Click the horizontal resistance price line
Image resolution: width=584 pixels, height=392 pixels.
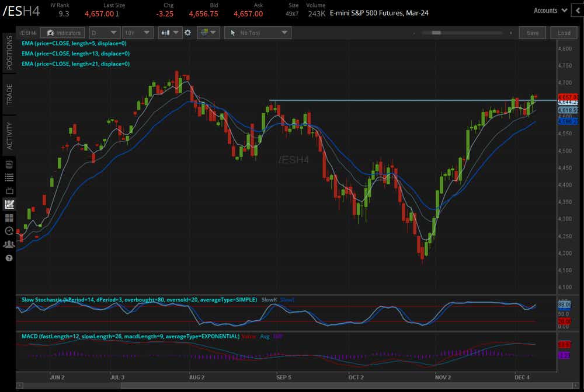coord(413,100)
